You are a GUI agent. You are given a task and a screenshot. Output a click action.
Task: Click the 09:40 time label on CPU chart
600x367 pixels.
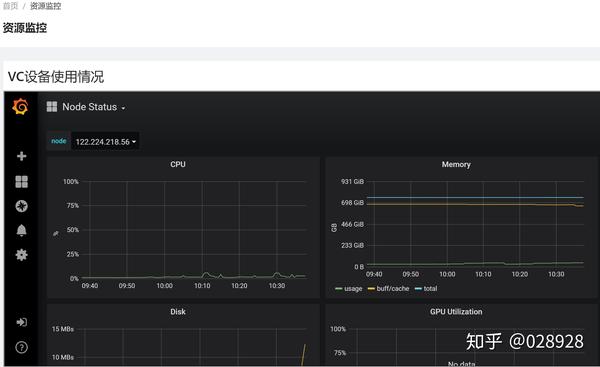tap(90, 286)
